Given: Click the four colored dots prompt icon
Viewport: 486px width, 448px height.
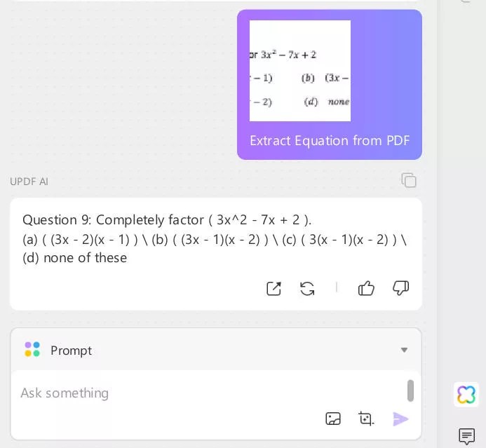Looking at the screenshot, I should pyautogui.click(x=32, y=349).
